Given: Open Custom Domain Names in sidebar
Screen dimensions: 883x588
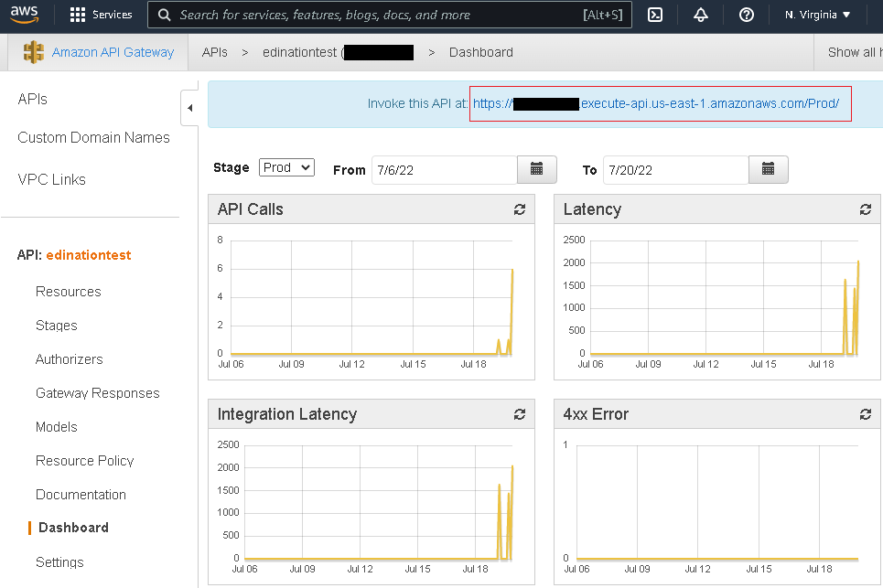Looking at the screenshot, I should coord(93,137).
